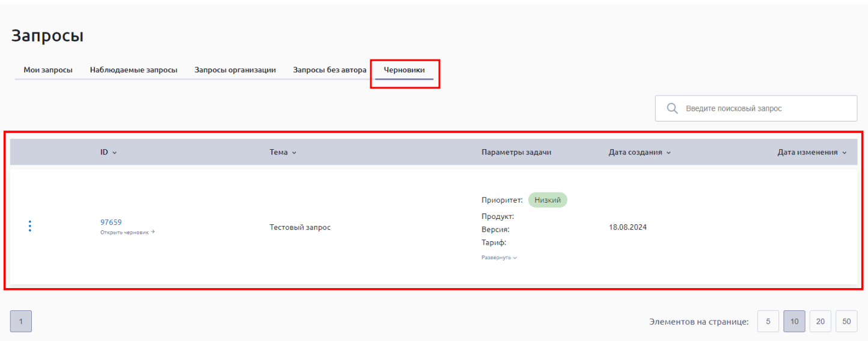The image size is (868, 341).
Task: Display 50 items per page
Action: tap(846, 322)
